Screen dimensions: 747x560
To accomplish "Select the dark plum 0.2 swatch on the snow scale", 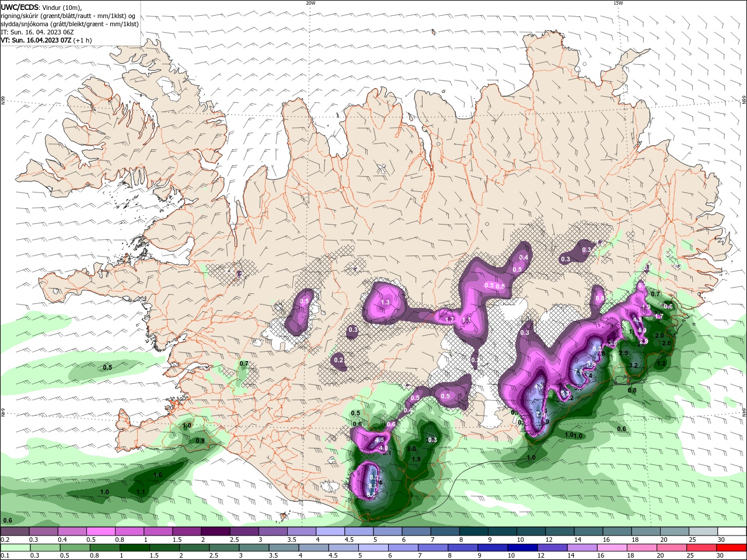I will coord(15,531).
